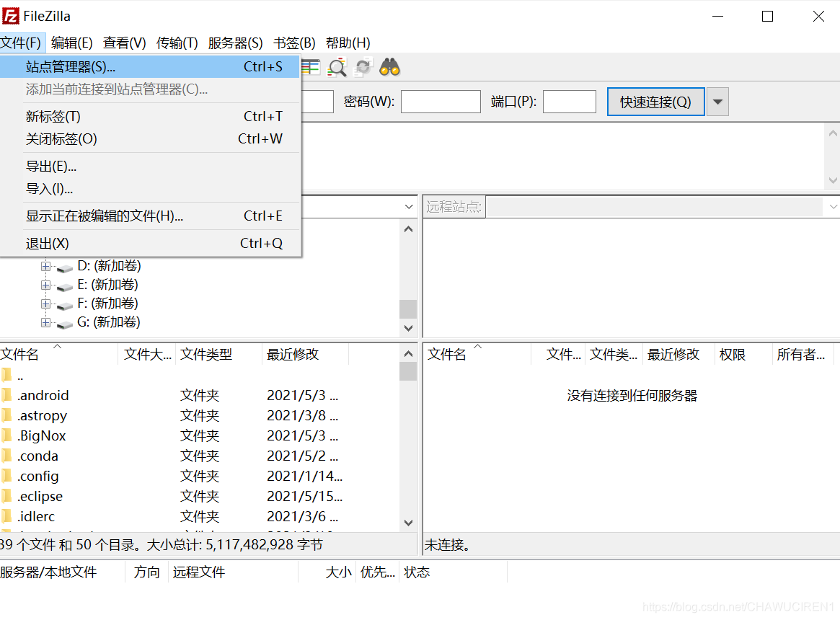Open the 帮助 menu

(x=348, y=43)
